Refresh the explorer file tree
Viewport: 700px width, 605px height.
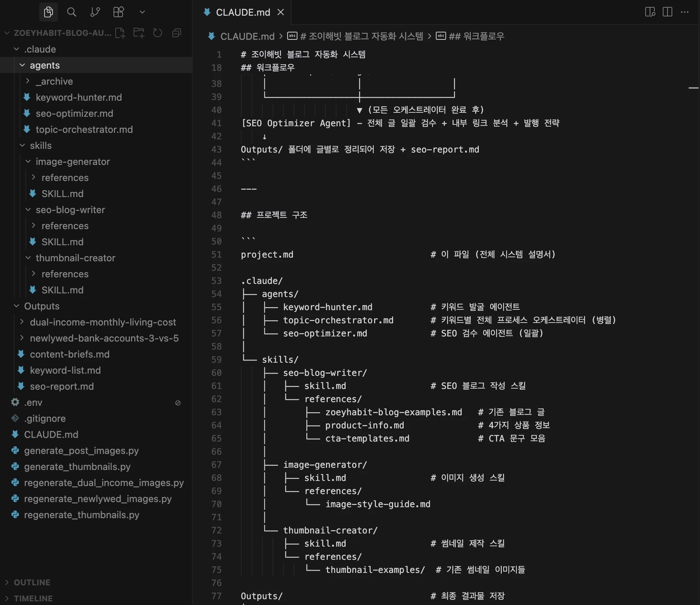[158, 33]
